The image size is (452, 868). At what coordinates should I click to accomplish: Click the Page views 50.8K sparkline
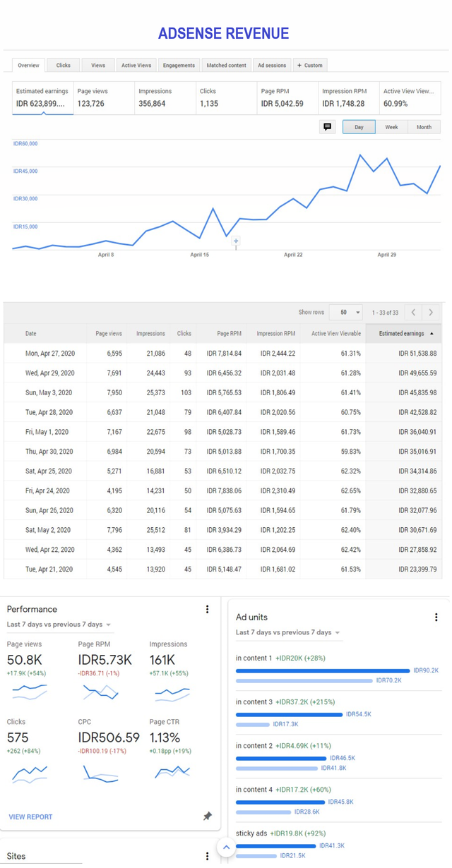pyautogui.click(x=30, y=692)
